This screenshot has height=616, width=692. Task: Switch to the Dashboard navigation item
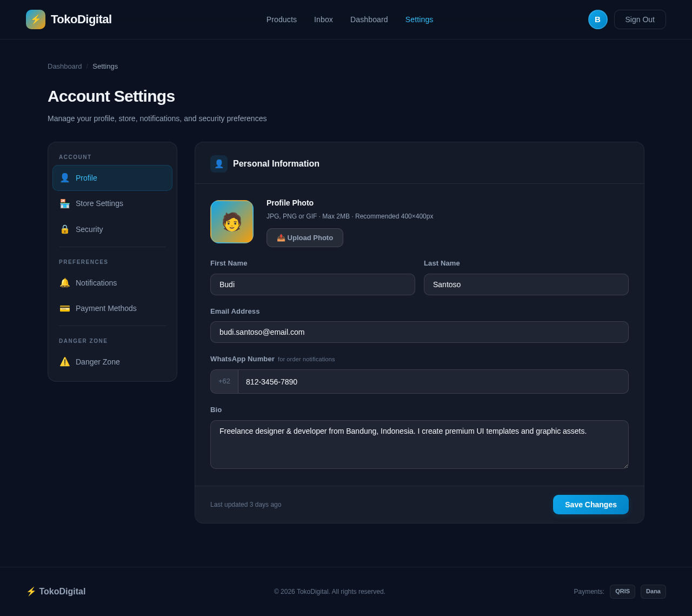click(x=369, y=19)
